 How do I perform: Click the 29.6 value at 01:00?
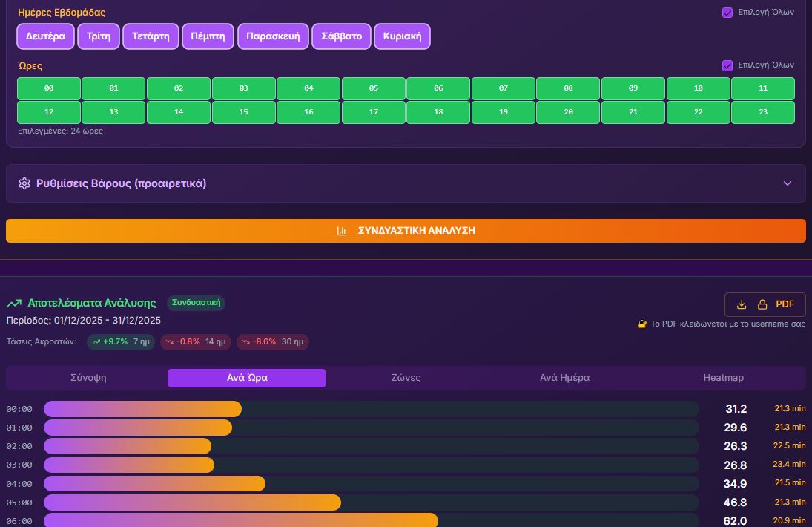click(x=736, y=428)
